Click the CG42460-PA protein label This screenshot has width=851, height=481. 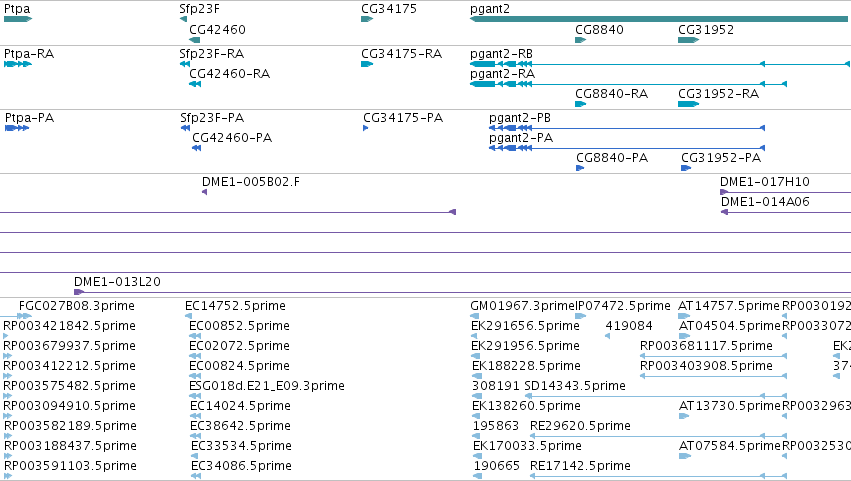click(x=232, y=138)
